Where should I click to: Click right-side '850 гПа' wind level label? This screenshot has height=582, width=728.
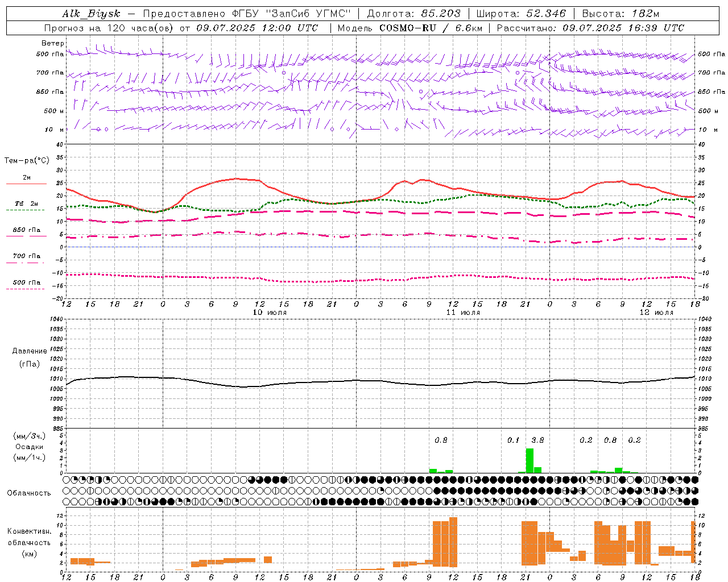(x=712, y=92)
